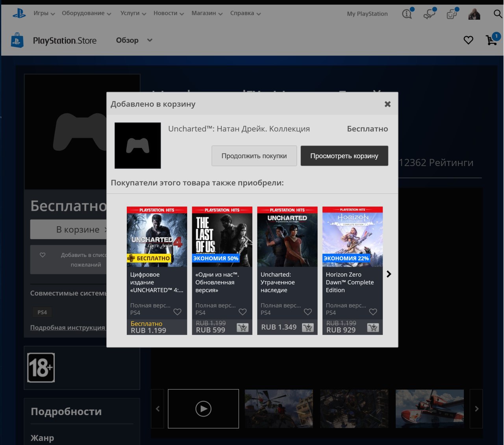Click Цифровое издание UNCHARTED 4 title
The height and width of the screenshot is (445, 504).
pos(157,282)
